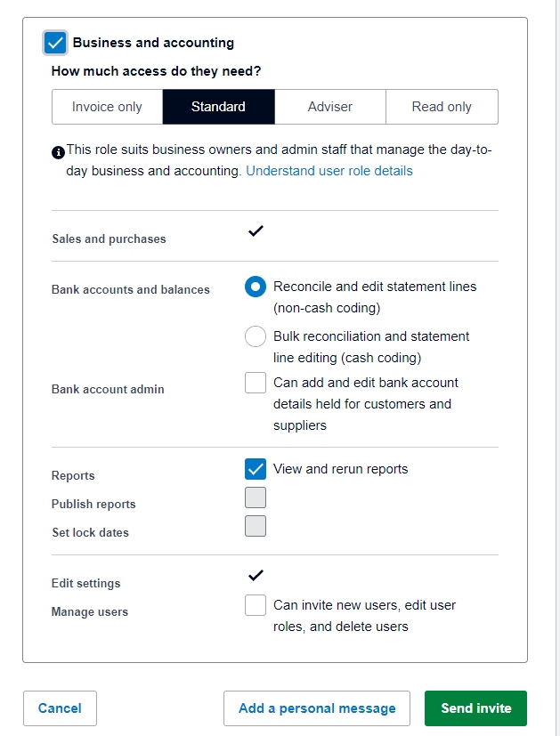Screen dimensions: 560x736
Task: Click the Business and accounting label text
Action: (x=153, y=43)
